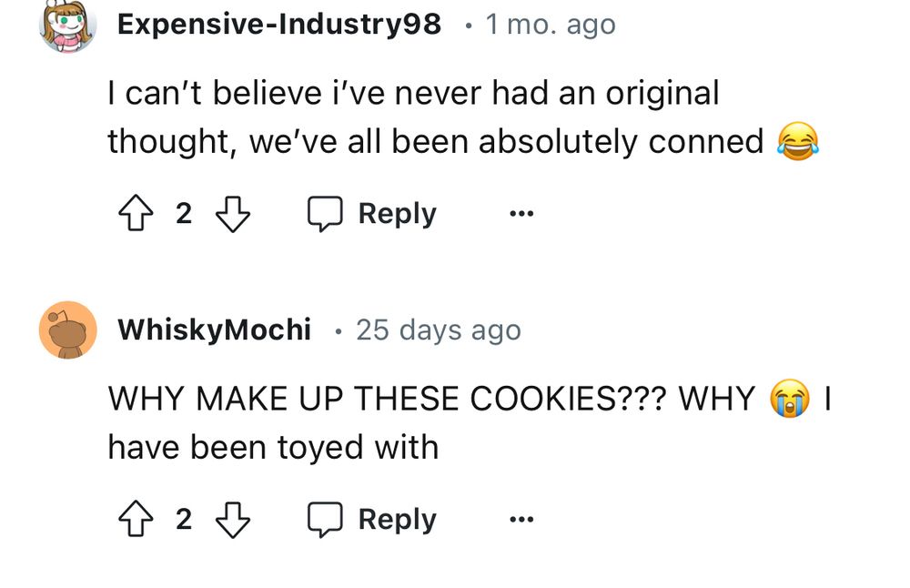Click the vote count on the first comment
The image size is (910, 588).
tap(184, 214)
